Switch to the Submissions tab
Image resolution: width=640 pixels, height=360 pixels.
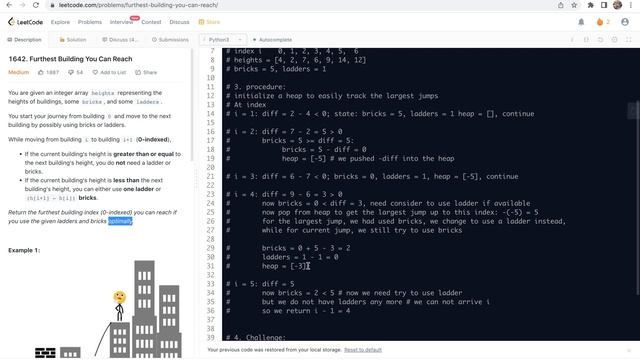click(170, 40)
